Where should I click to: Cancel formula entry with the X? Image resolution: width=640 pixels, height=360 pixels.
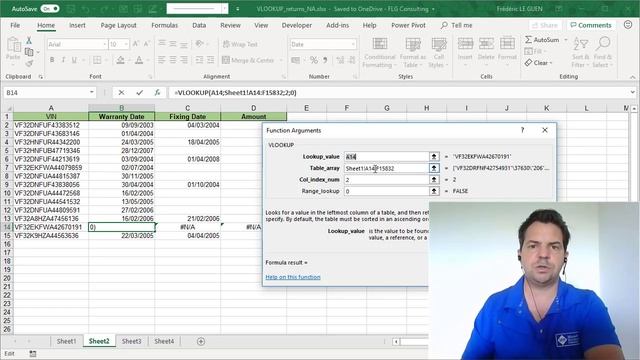(x=121, y=93)
